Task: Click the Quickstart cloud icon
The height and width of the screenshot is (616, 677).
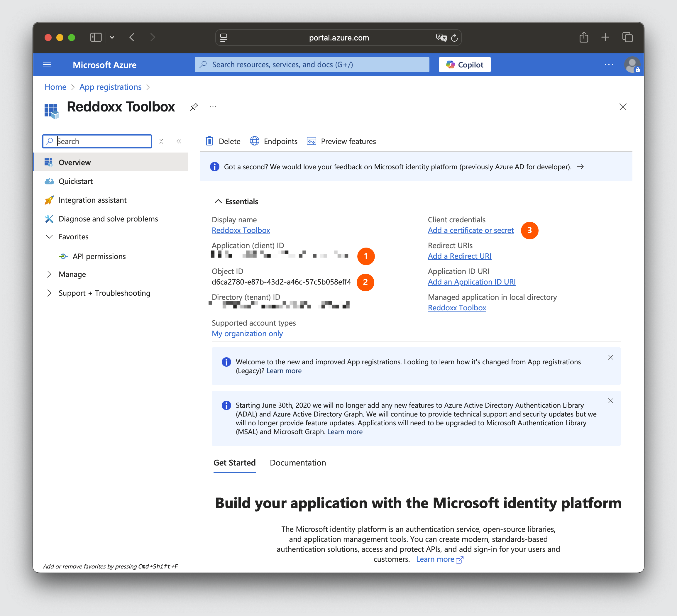Action: 49,181
